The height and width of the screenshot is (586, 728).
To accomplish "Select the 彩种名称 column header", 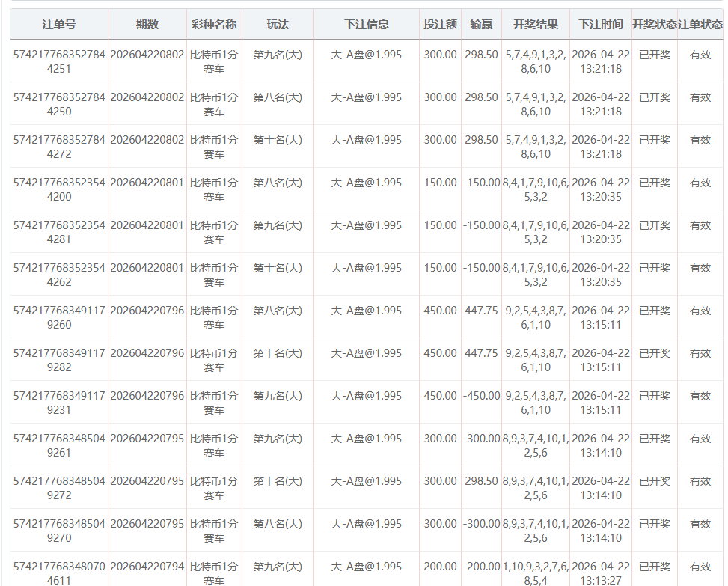I will tap(214, 25).
